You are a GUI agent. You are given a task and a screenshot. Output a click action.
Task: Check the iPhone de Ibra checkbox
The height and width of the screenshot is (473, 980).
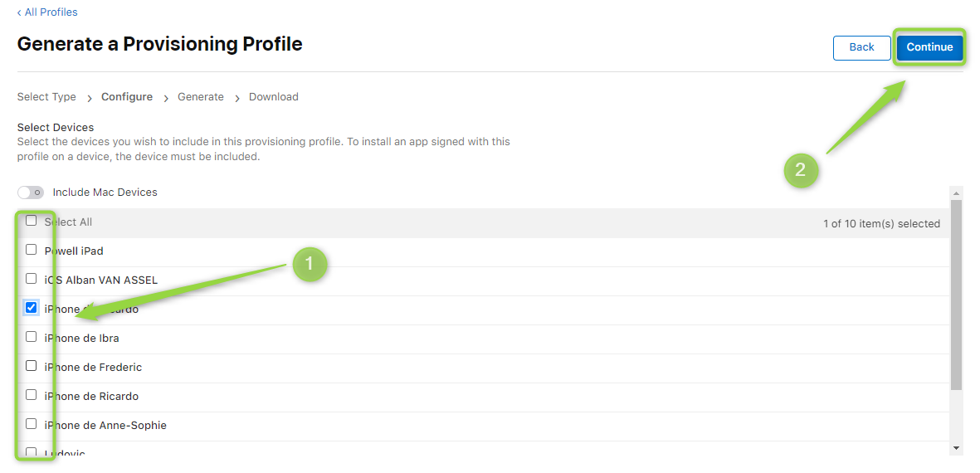click(x=32, y=337)
